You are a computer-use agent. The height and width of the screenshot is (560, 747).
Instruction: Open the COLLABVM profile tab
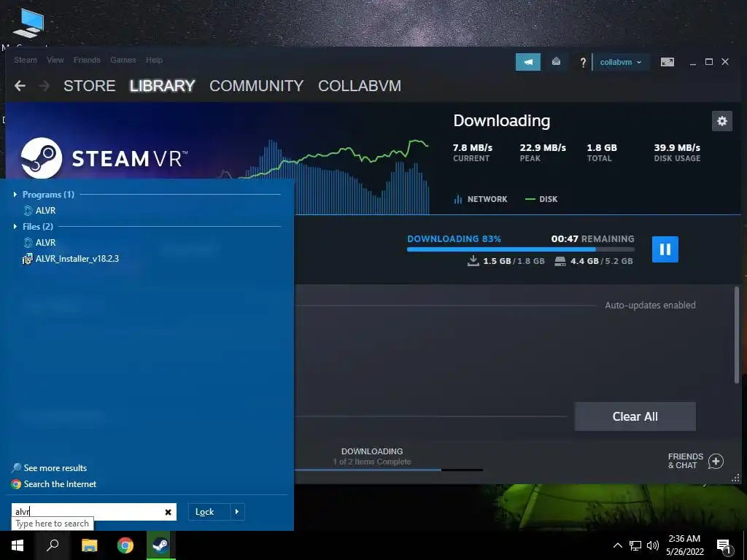[x=360, y=86]
